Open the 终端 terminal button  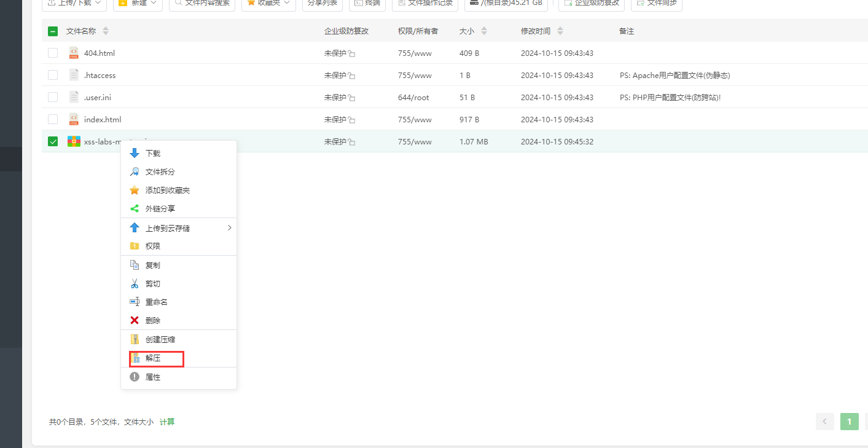click(x=367, y=3)
